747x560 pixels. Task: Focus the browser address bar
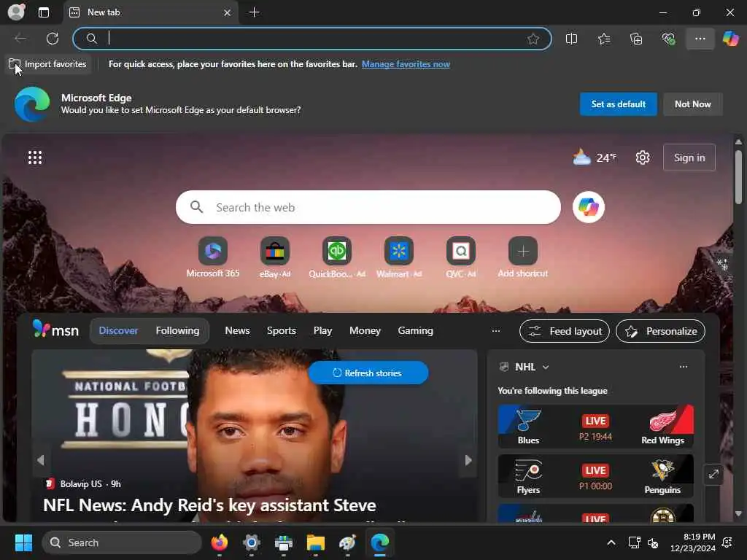coord(312,39)
